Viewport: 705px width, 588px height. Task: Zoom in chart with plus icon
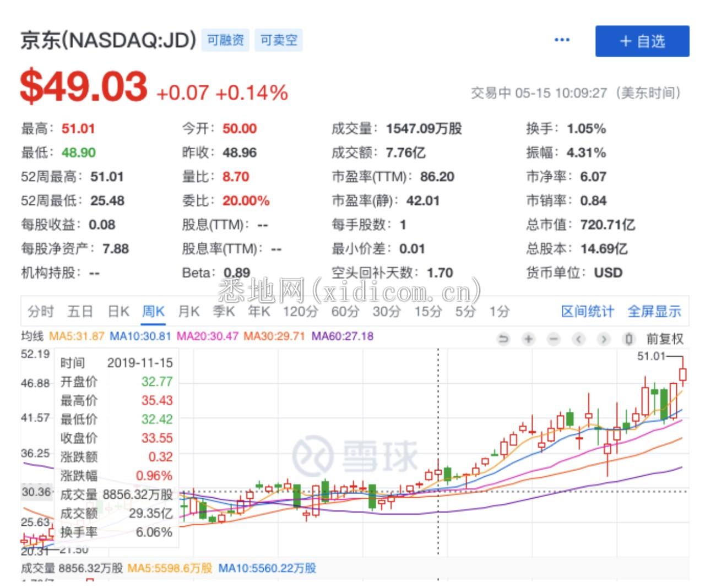528,339
